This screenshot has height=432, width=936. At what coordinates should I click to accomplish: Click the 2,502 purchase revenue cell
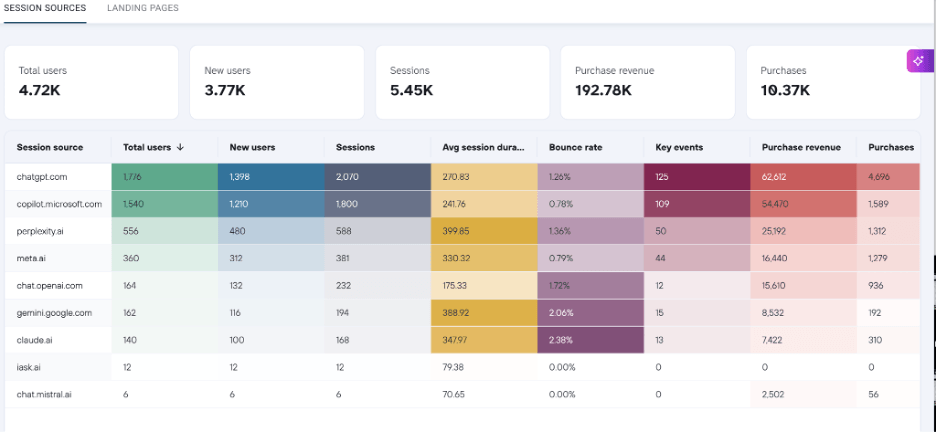(x=803, y=394)
